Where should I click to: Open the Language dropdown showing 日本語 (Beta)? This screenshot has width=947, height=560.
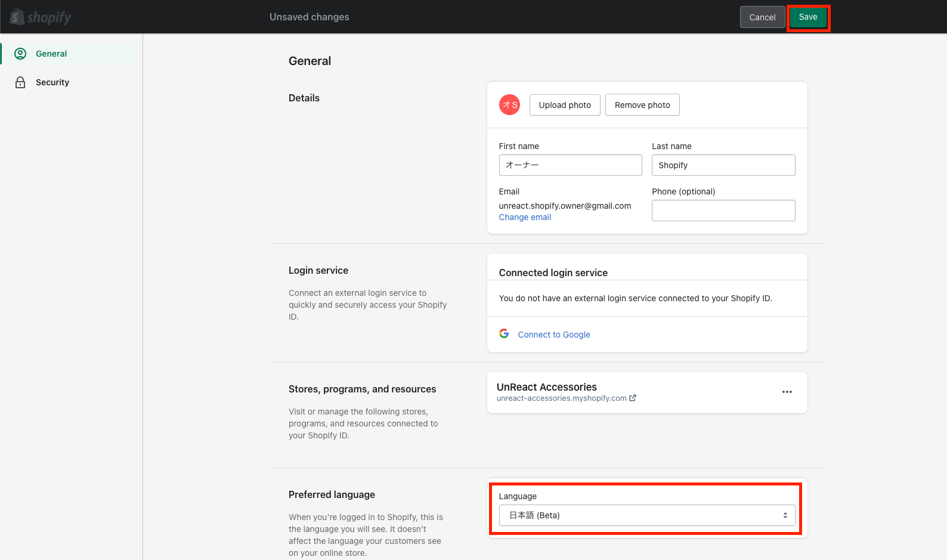[647, 515]
